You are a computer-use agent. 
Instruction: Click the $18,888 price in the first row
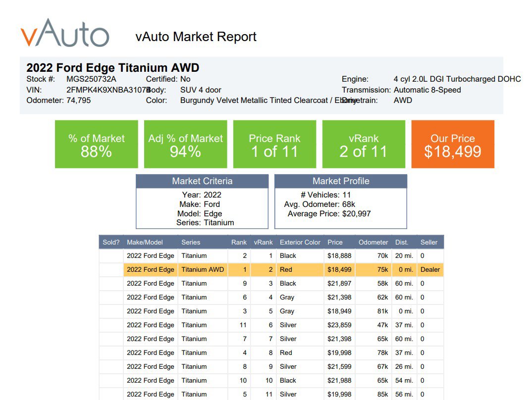coord(339,256)
